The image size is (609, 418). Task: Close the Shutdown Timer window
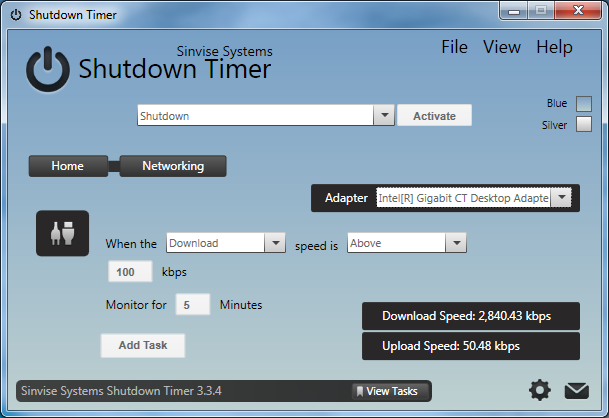(x=578, y=10)
